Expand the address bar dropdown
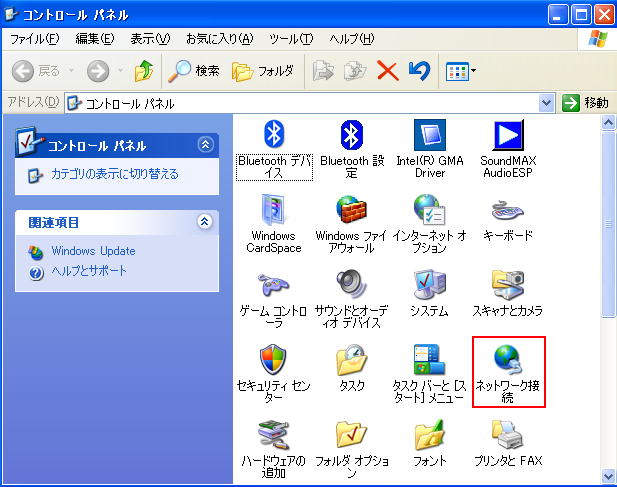The height and width of the screenshot is (487, 617). tap(546, 103)
